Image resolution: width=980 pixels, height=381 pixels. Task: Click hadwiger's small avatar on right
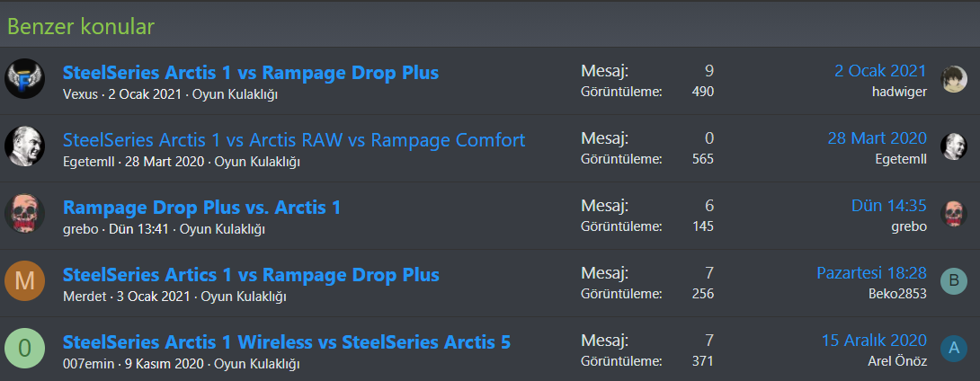(954, 79)
